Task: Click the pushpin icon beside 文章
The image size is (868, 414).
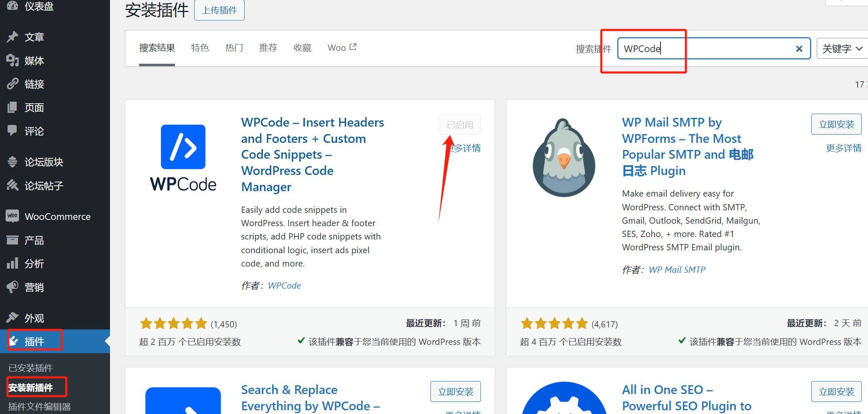Action: pyautogui.click(x=13, y=37)
